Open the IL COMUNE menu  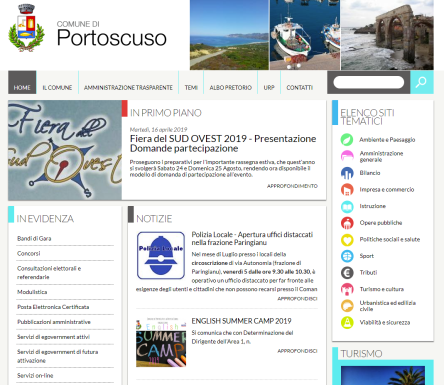point(57,88)
